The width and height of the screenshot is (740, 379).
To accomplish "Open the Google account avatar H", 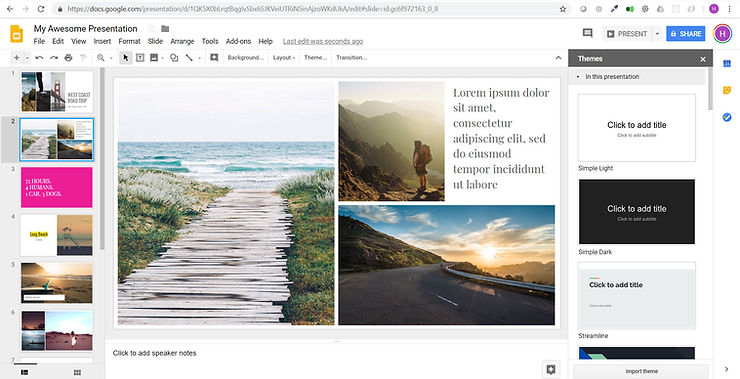I will pyautogui.click(x=722, y=34).
